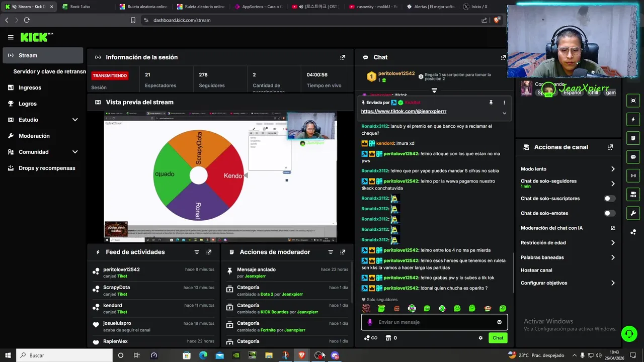Screen dimensions: 644x362
Task: Click the Fortnite category link
Action: point(268,330)
